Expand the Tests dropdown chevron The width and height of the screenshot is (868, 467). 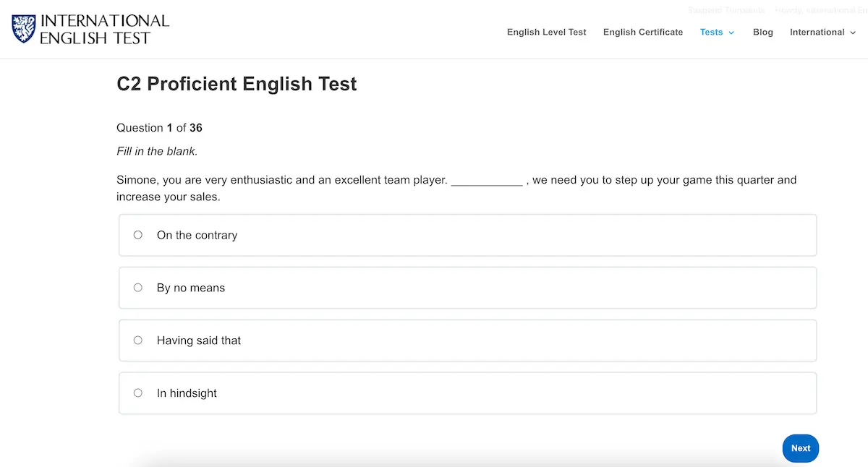[731, 33]
